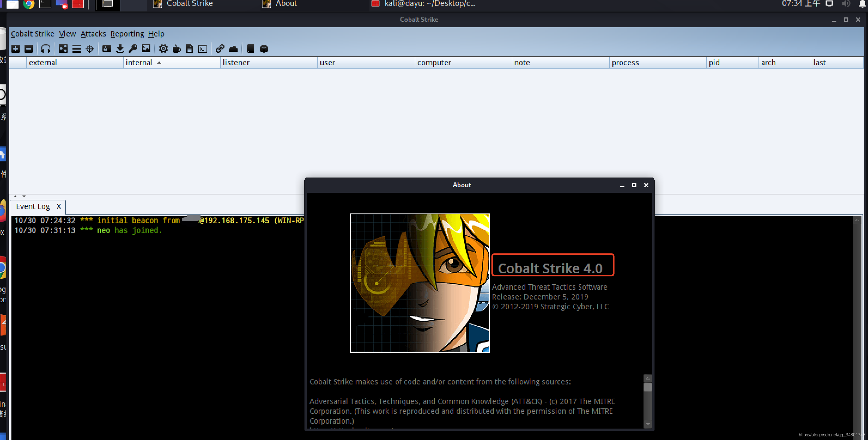Click the coffee cup Java applet attack icon

pos(177,49)
